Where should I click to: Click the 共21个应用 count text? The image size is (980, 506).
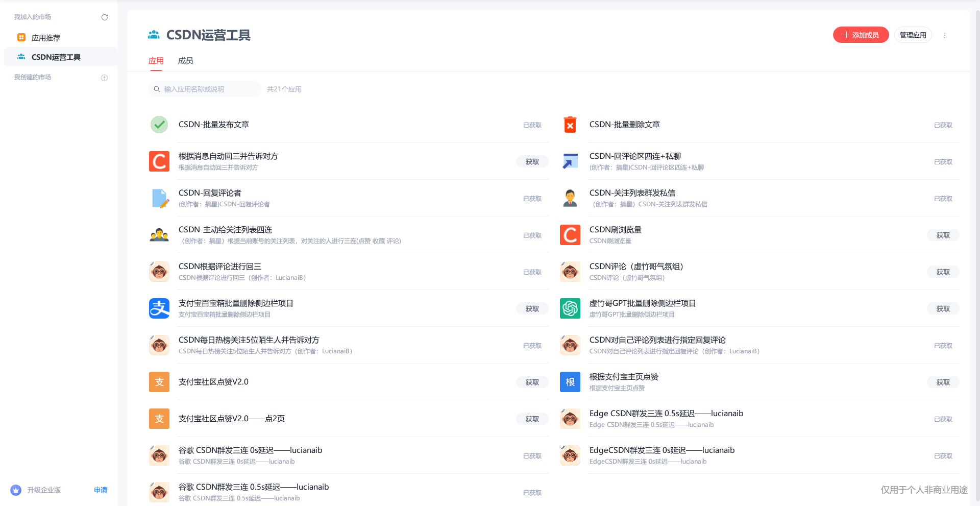[284, 89]
